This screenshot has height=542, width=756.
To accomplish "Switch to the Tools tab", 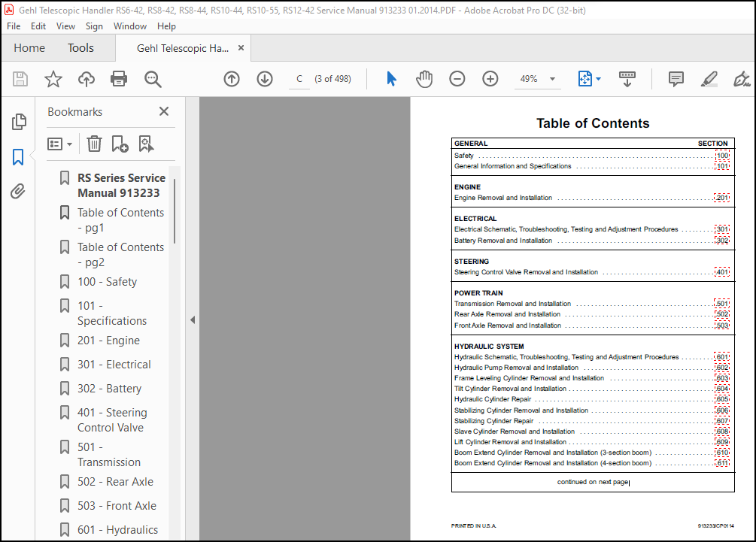I will coord(80,47).
